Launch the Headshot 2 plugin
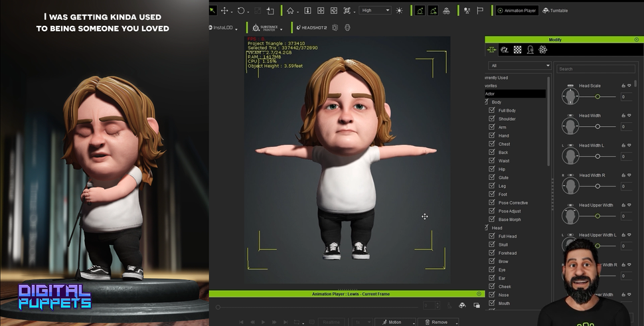The height and width of the screenshot is (326, 644). [x=311, y=28]
